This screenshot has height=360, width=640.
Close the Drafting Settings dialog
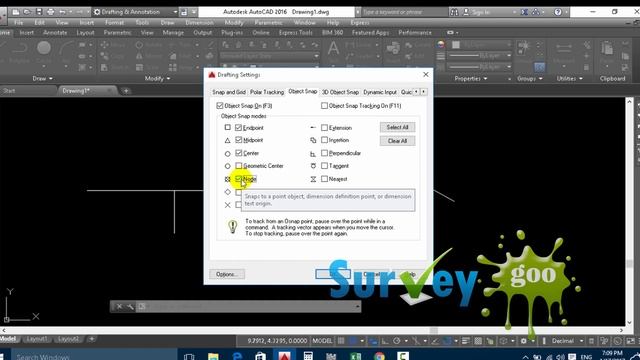pos(426,75)
